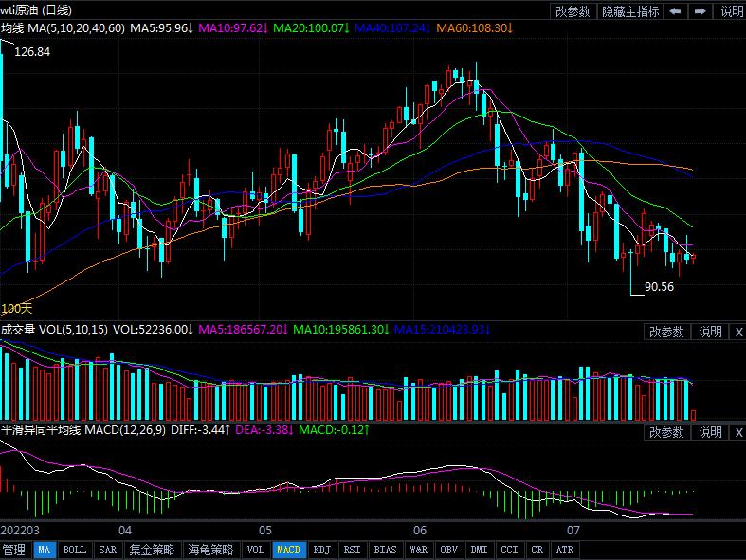Select the 海龟策略 strategy tab

209,550
